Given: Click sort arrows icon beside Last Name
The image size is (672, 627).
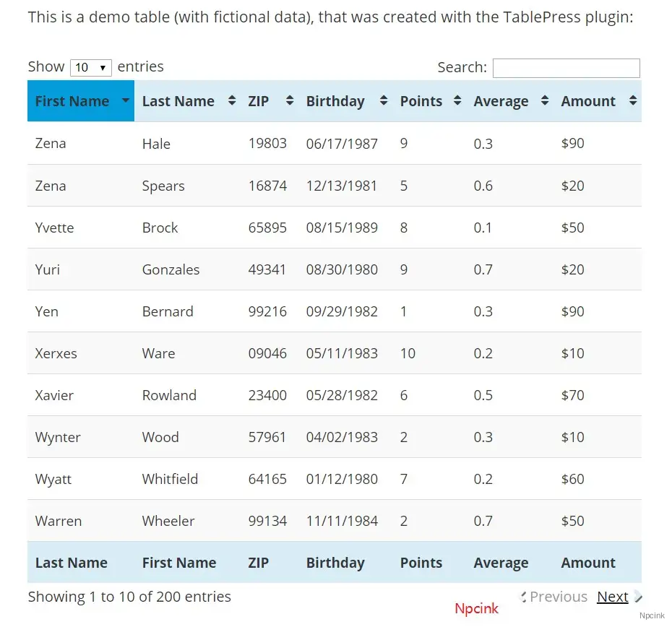Looking at the screenshot, I should click(x=232, y=100).
